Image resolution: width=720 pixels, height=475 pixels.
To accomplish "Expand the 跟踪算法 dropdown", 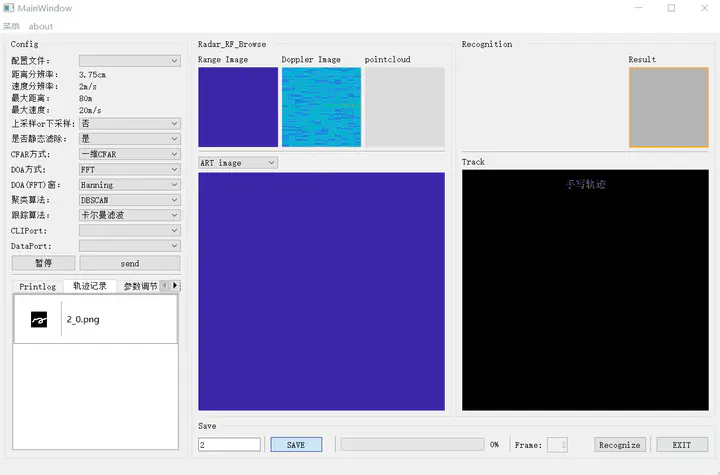I will click(129, 215).
